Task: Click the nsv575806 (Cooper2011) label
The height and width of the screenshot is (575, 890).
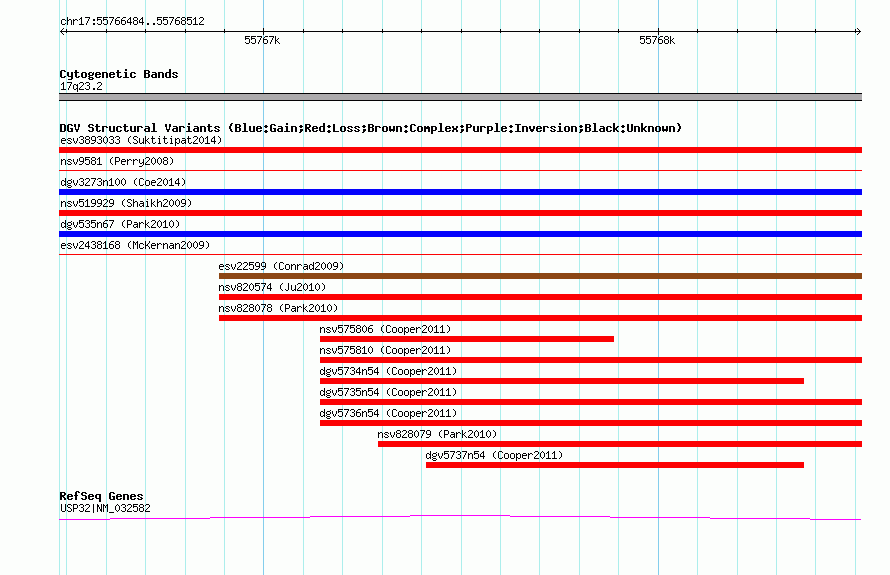Action: click(x=385, y=329)
